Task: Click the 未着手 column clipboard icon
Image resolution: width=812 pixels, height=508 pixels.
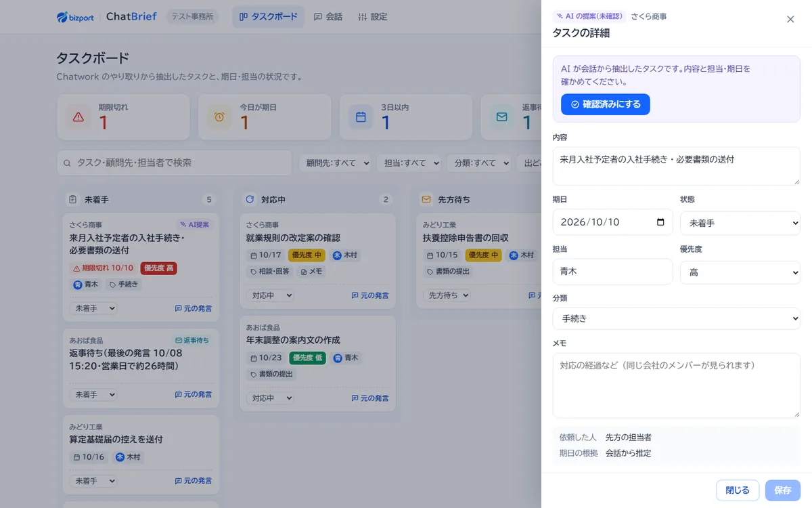Action: 72,200
